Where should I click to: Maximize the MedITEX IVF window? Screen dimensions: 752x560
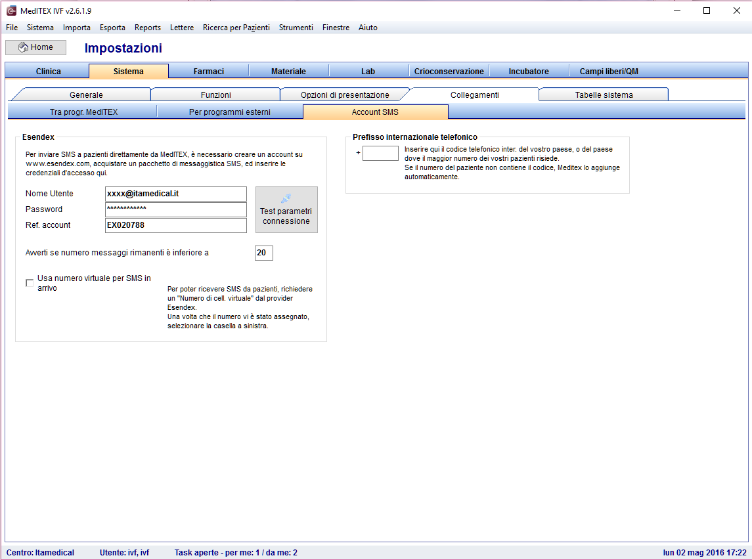click(707, 11)
